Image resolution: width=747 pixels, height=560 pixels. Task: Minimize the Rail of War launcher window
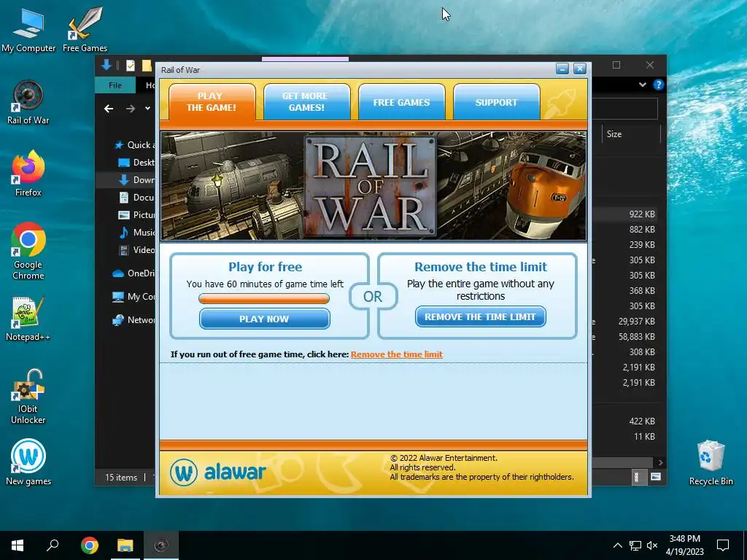coord(562,69)
